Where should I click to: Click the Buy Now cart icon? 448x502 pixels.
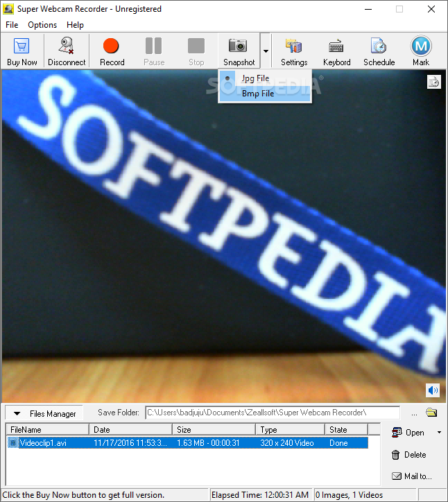point(21,46)
